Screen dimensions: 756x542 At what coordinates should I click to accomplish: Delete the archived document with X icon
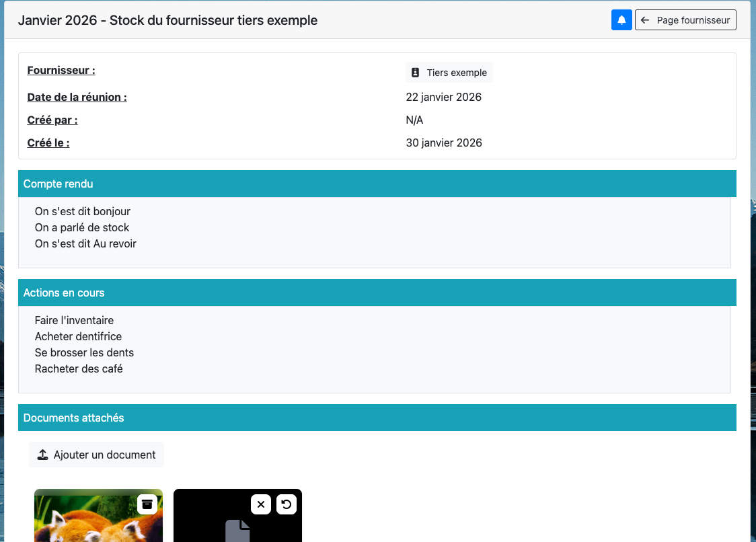[261, 504]
